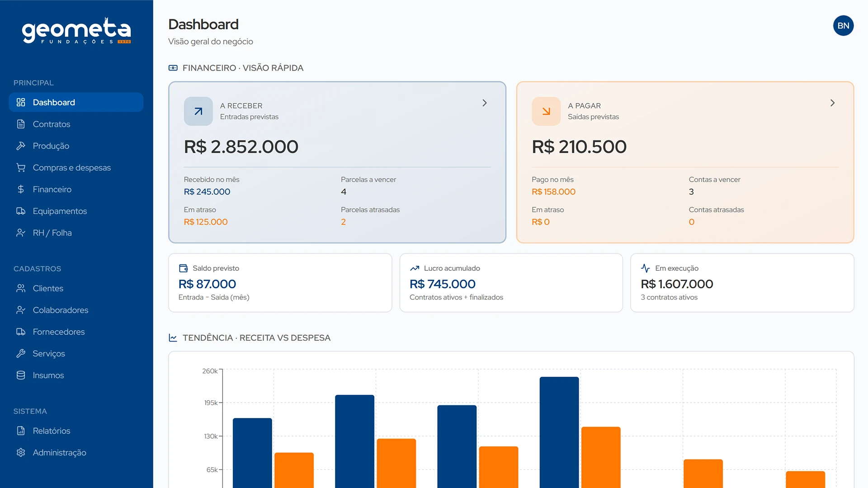
Task: Select the Dashboard menu item
Action: tap(76, 103)
